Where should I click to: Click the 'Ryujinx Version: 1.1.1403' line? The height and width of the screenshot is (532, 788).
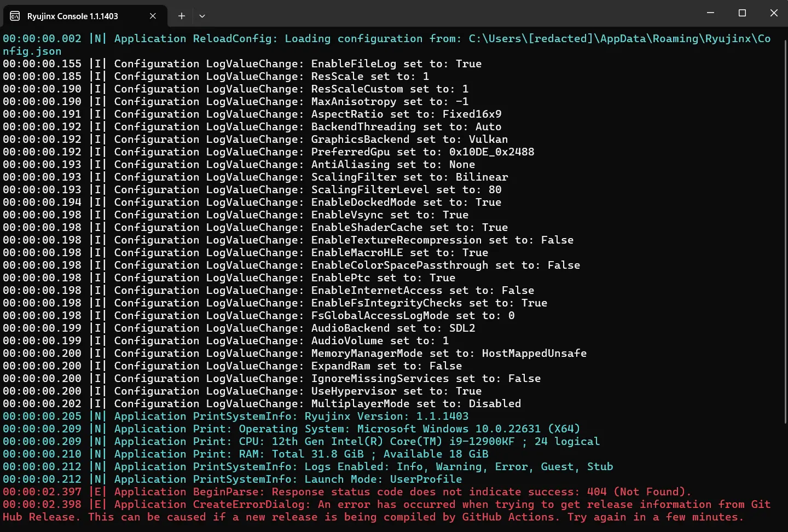pos(236,416)
